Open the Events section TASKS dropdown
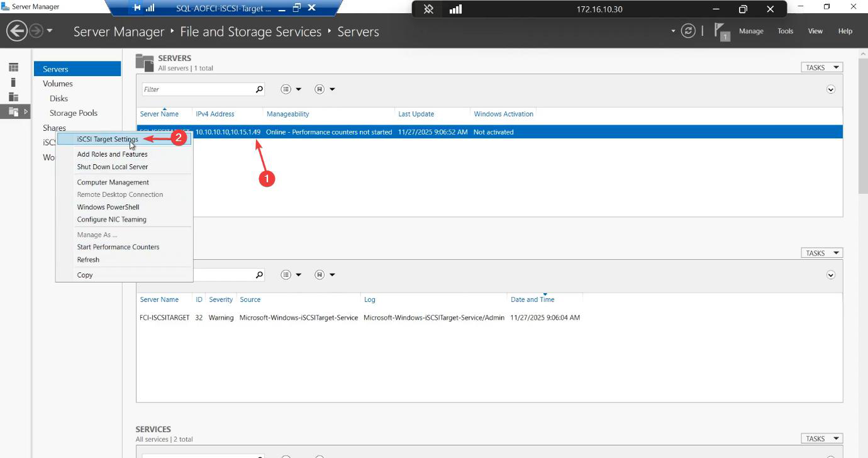This screenshot has width=868, height=458. click(821, 253)
